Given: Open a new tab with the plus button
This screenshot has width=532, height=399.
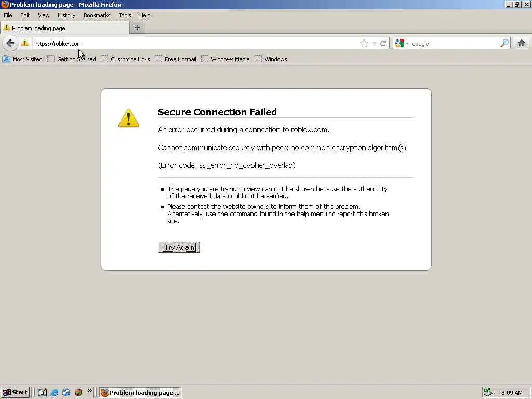Looking at the screenshot, I should [137, 28].
